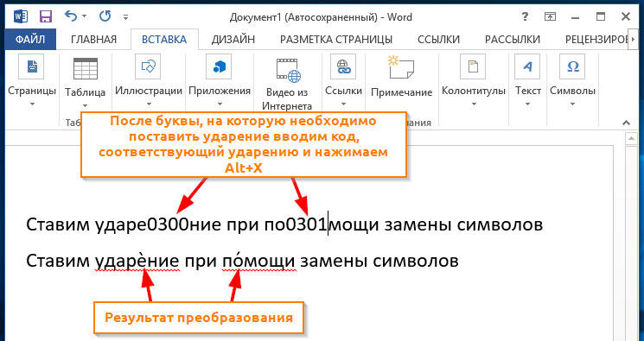This screenshot has height=341, width=644.
Task: Click the Приложения apps icon
Action: [x=219, y=66]
